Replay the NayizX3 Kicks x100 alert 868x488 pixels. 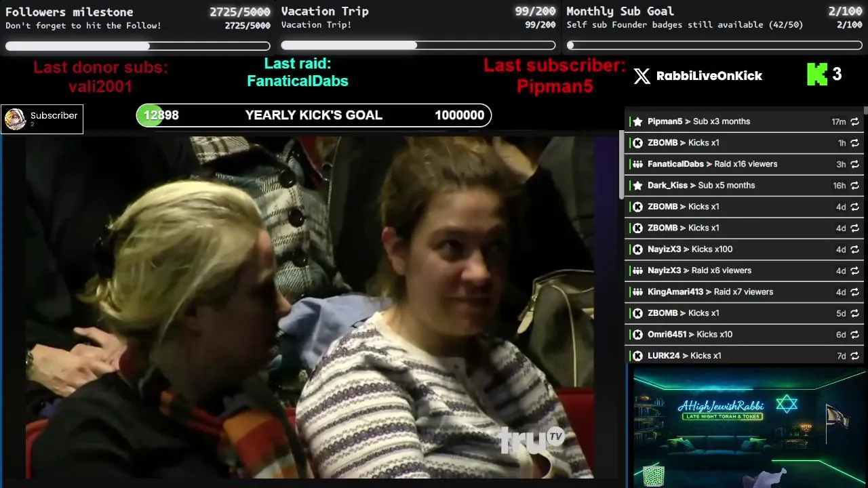click(x=854, y=249)
